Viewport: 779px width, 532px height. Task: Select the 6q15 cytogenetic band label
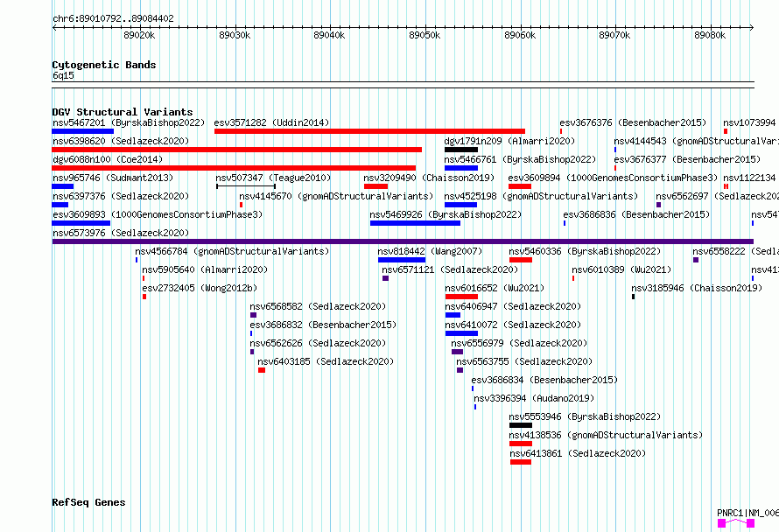[63, 75]
